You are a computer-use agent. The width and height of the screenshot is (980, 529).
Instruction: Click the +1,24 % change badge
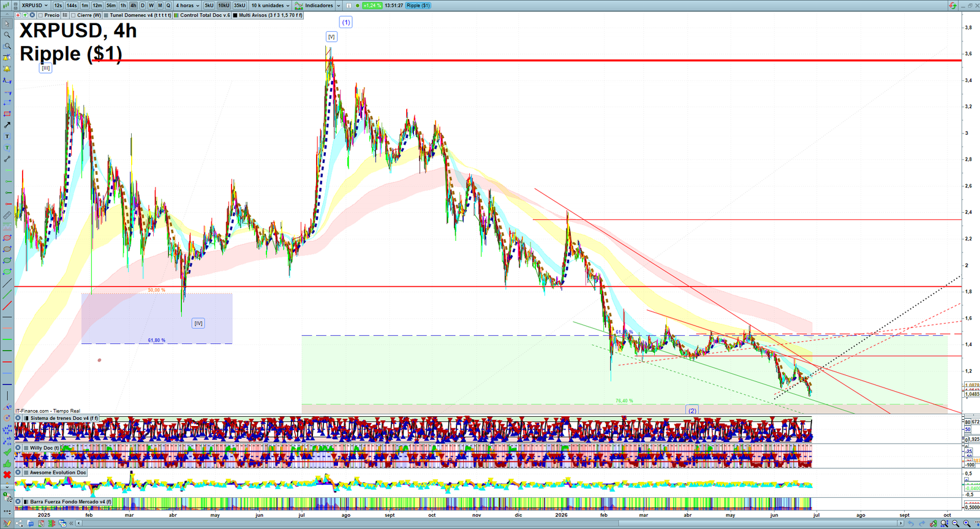click(372, 6)
